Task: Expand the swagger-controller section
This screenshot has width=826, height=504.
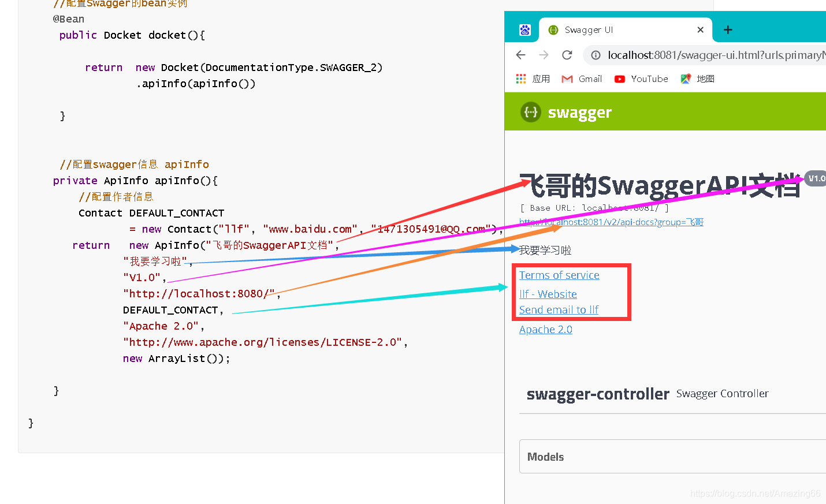Action: pos(598,394)
